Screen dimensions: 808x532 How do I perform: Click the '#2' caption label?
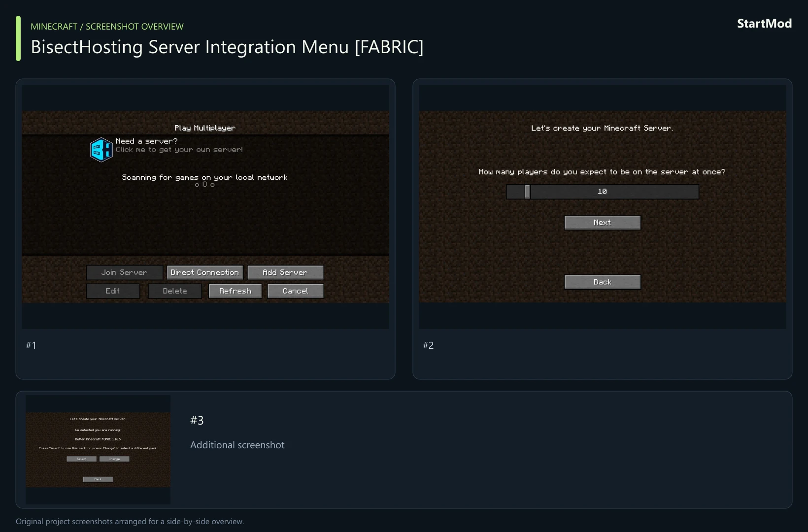(x=428, y=345)
